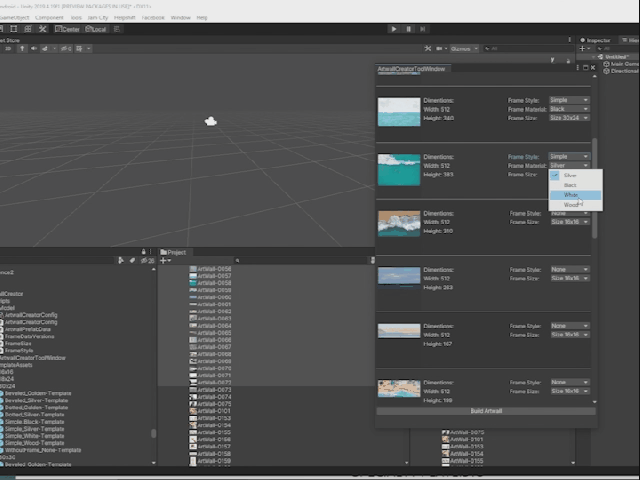Toggle Center pivot mode button
Image resolution: width=640 pixels, height=480 pixels.
[67, 29]
